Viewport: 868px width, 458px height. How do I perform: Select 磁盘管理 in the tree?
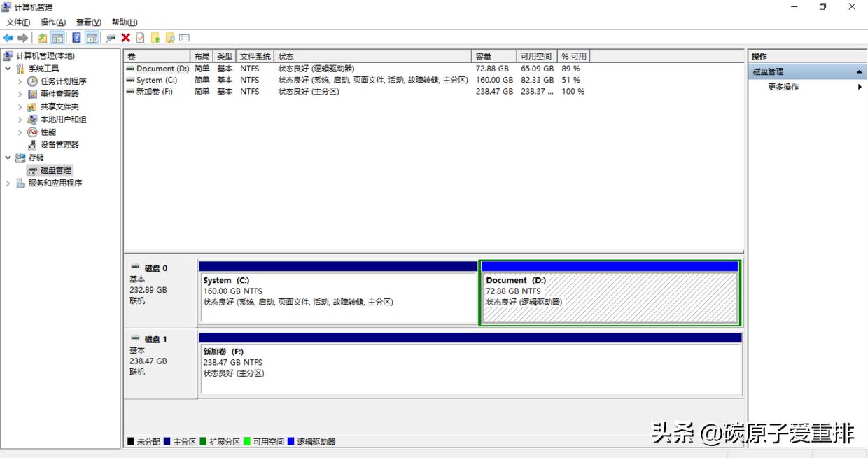(55, 170)
